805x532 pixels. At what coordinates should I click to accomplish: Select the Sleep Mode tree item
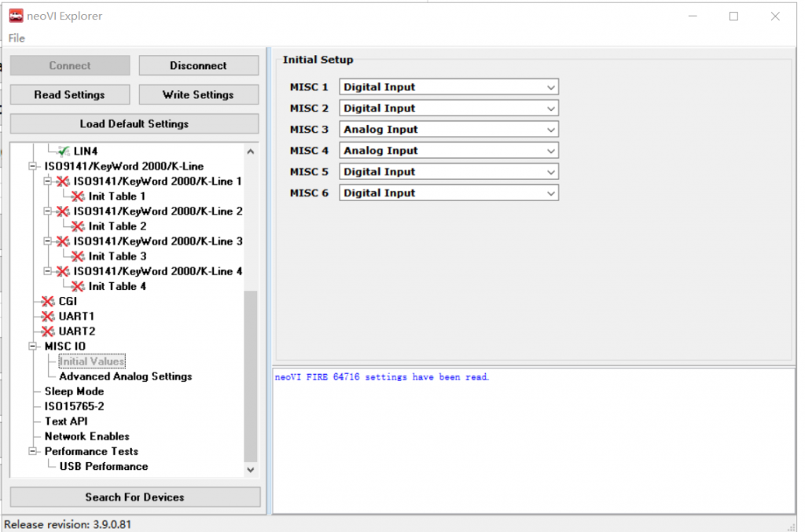click(74, 391)
